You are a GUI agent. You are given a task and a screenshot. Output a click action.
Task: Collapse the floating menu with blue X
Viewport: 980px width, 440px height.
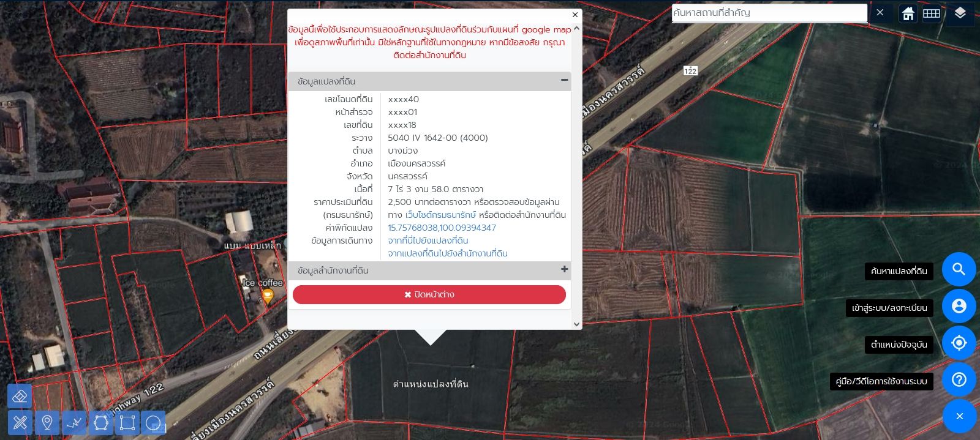pos(959,416)
